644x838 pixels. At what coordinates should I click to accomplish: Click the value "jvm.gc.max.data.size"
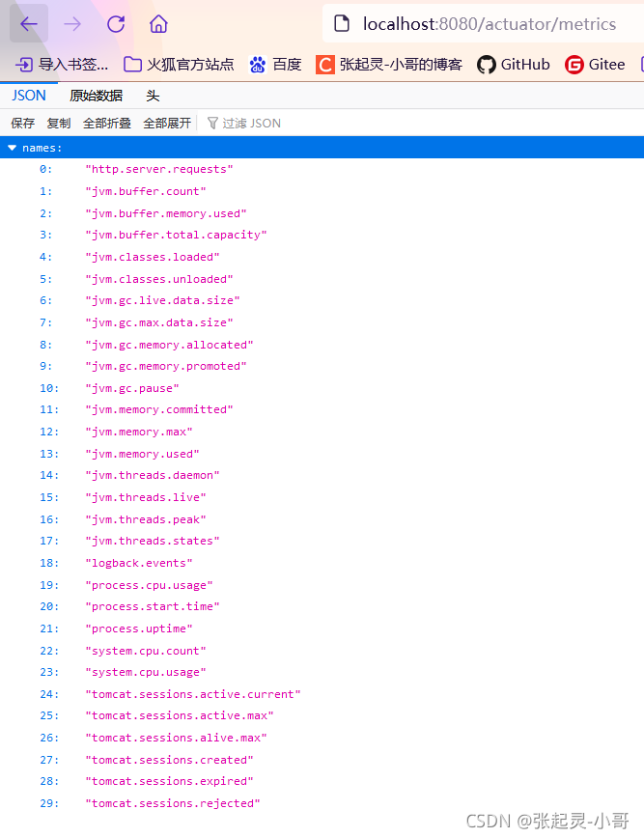(159, 322)
